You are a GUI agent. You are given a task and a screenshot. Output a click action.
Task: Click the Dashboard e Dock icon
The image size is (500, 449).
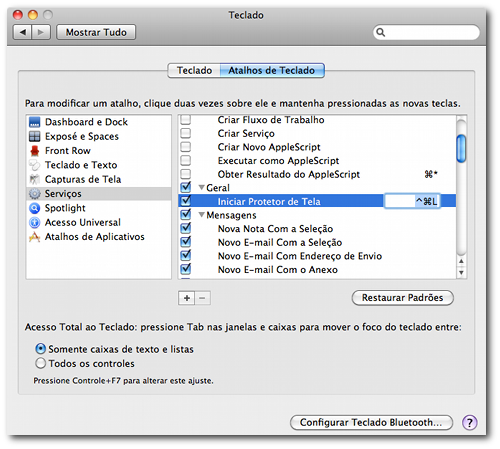[35, 122]
